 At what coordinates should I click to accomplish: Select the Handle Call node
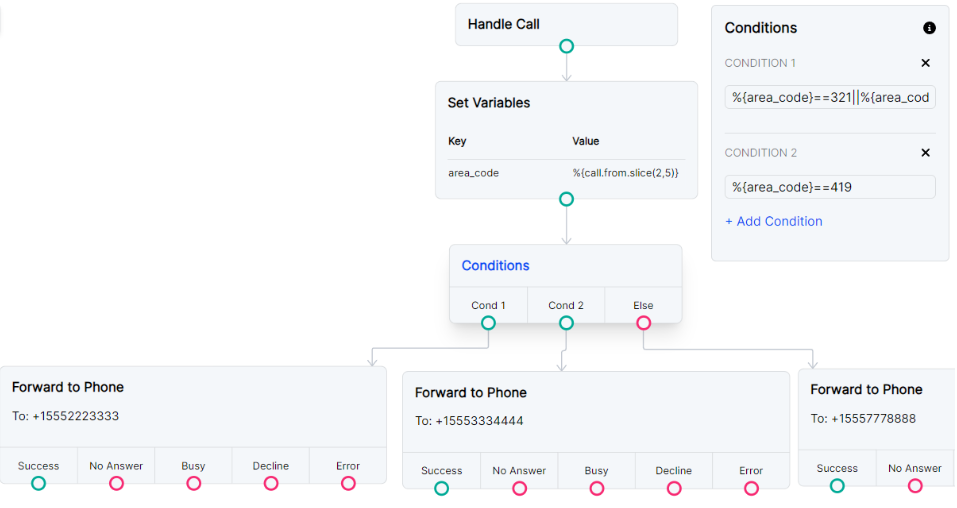click(x=566, y=24)
